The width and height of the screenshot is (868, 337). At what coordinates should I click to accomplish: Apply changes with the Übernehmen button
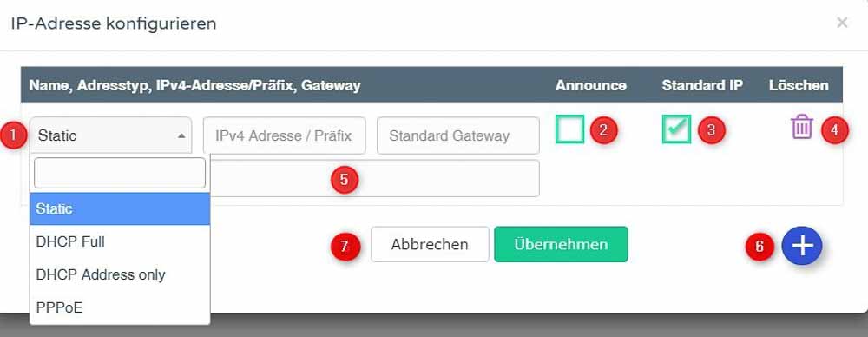(x=561, y=244)
